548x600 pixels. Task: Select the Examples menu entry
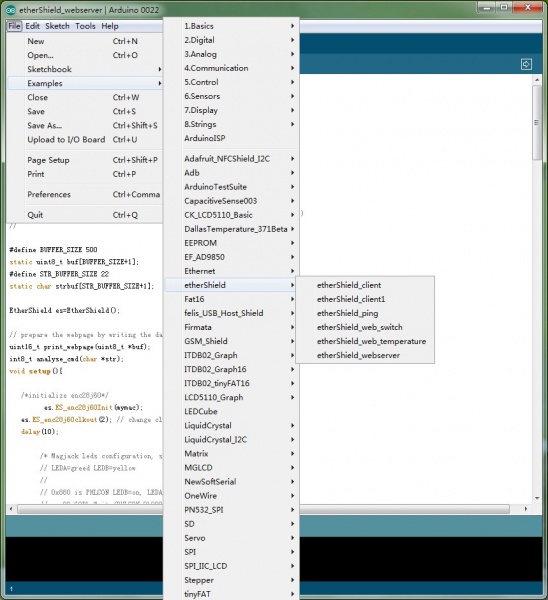pyautogui.click(x=85, y=83)
